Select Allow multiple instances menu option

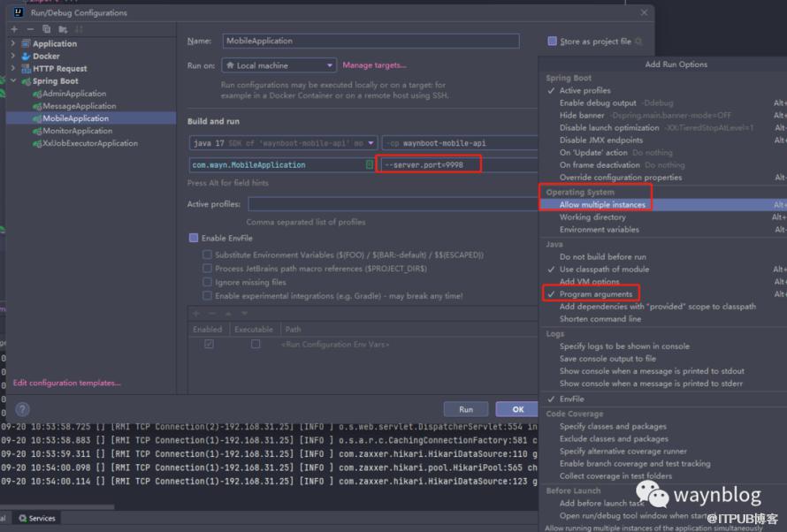pos(602,205)
